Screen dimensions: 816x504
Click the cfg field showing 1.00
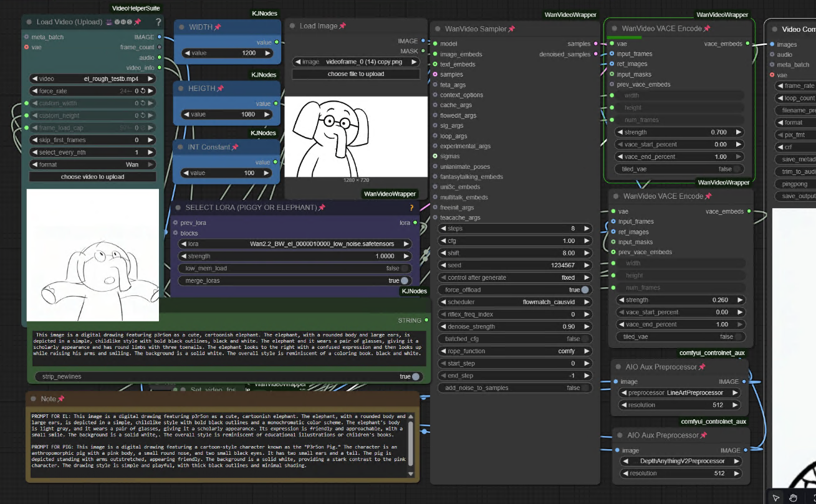[x=515, y=240]
